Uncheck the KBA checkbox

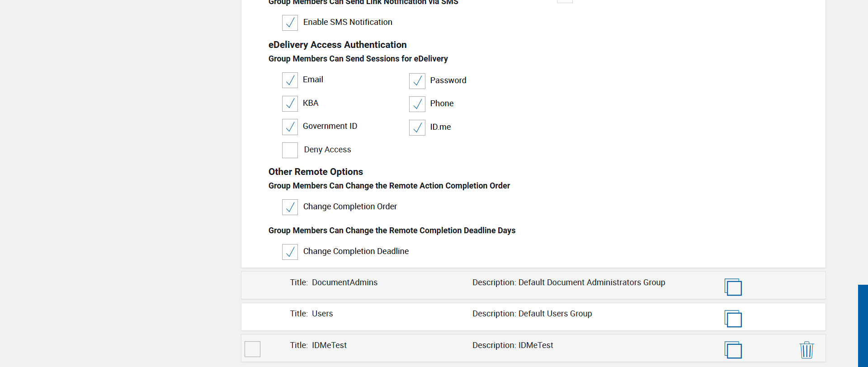click(x=290, y=104)
